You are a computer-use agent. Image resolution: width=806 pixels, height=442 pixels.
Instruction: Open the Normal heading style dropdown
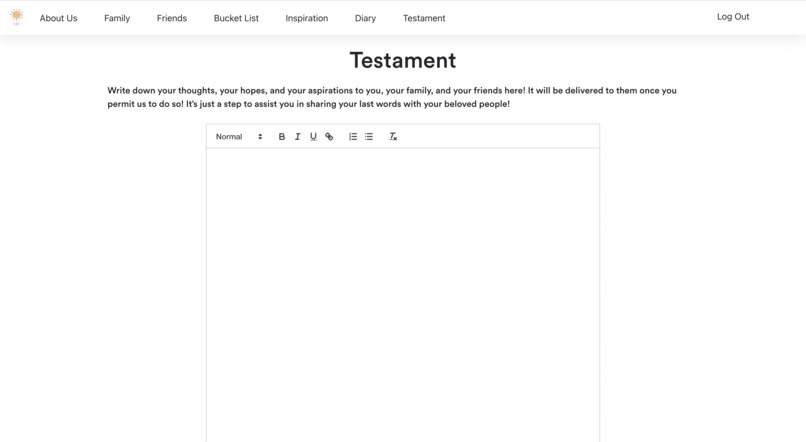pos(239,137)
